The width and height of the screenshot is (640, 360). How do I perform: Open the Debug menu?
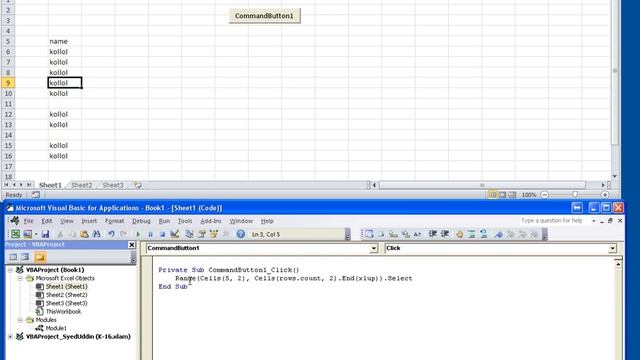[141, 221]
